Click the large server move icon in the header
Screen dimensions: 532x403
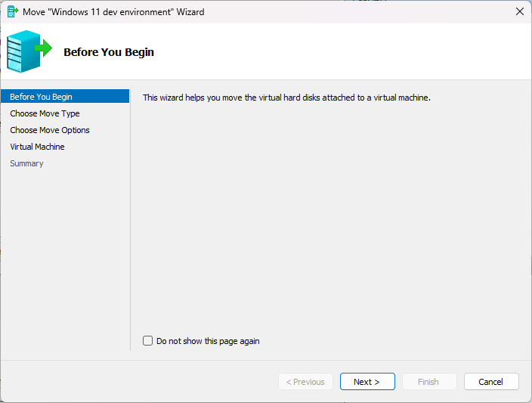[26, 51]
